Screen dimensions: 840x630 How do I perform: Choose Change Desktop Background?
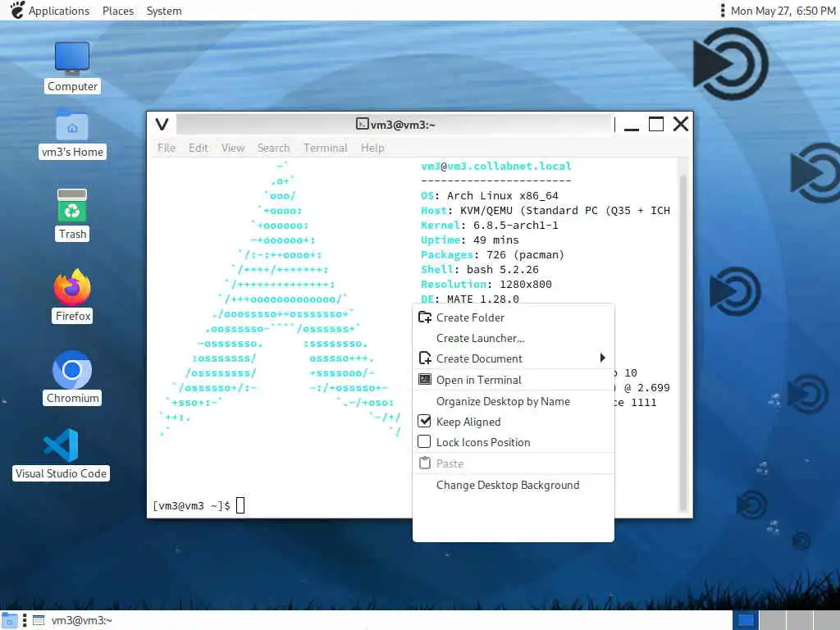click(x=514, y=485)
